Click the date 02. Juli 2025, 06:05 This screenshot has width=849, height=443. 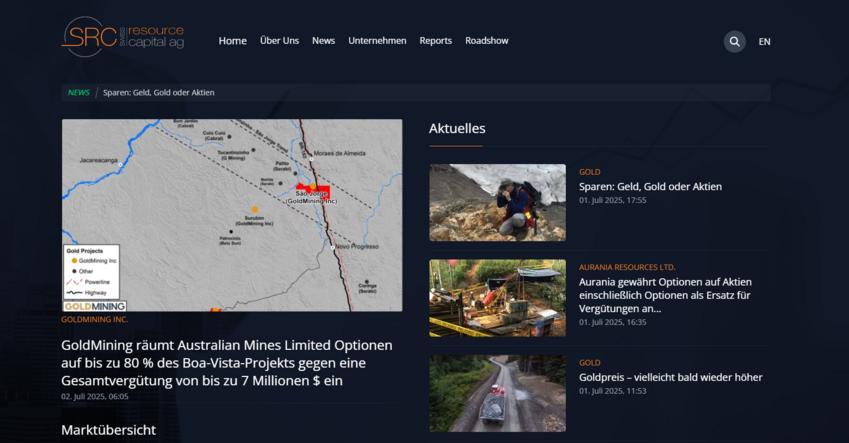(x=95, y=396)
